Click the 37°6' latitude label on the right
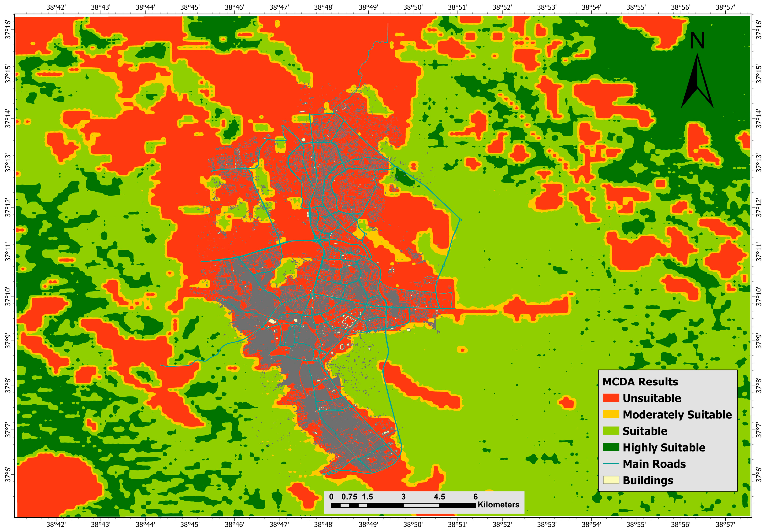Image resolution: width=768 pixels, height=532 pixels. click(759, 474)
